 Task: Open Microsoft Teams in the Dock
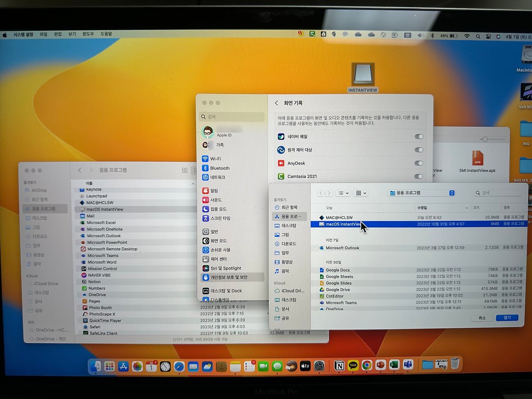point(408,365)
